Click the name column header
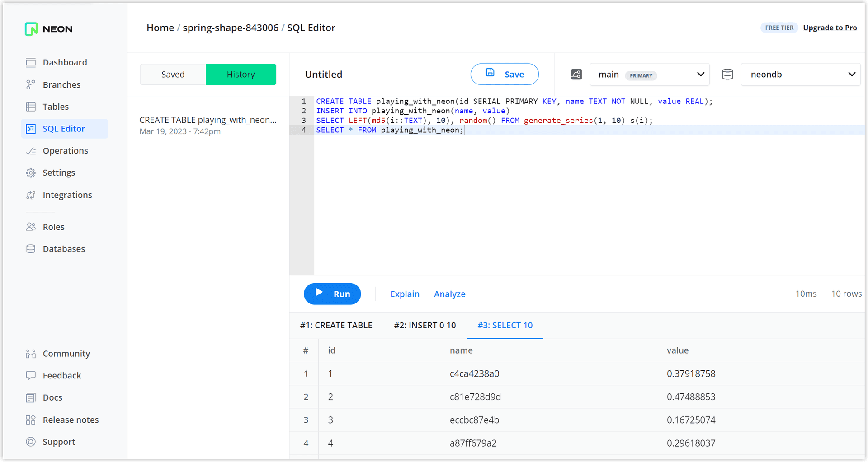 [x=461, y=350]
